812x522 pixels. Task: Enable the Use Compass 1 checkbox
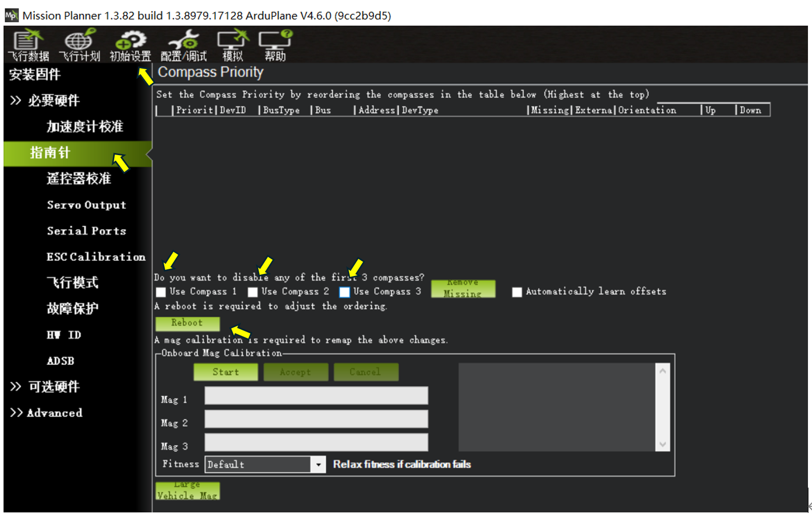pos(161,292)
